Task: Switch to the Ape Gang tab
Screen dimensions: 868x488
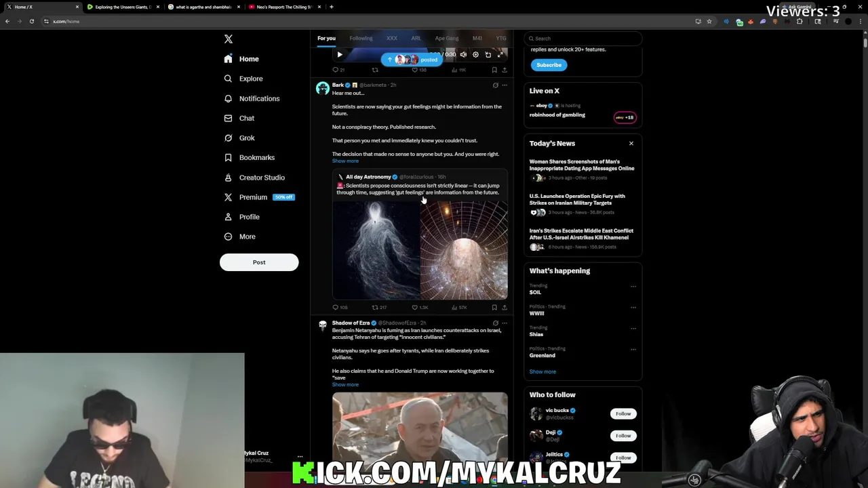Action: click(447, 38)
